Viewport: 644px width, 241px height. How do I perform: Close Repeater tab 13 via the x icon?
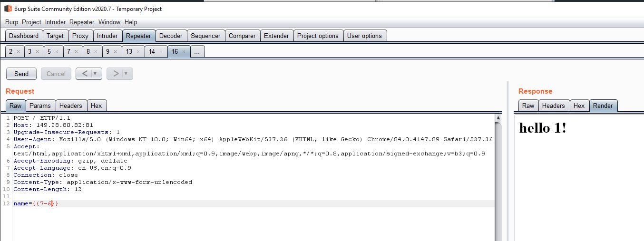click(x=138, y=52)
